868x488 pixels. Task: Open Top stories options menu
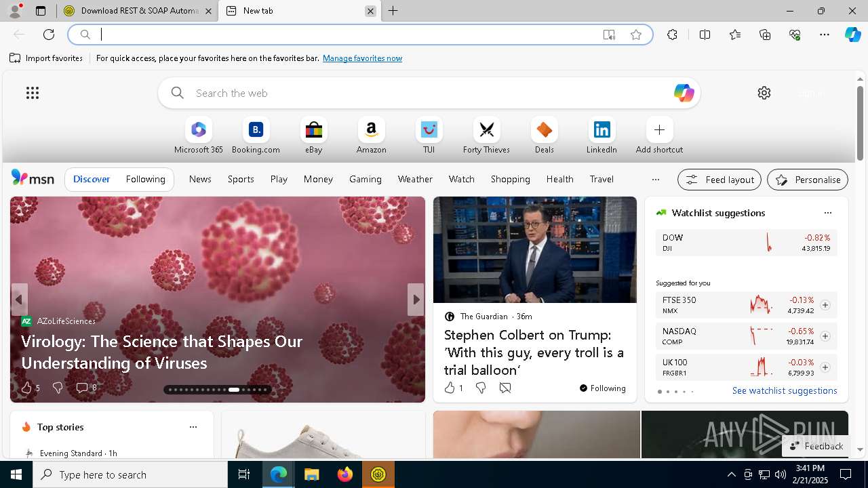[193, 427]
